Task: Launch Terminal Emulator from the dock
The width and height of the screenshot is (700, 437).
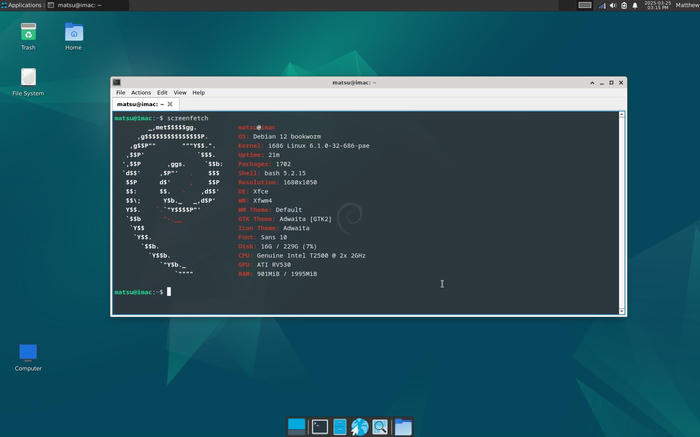Action: pyautogui.click(x=320, y=427)
